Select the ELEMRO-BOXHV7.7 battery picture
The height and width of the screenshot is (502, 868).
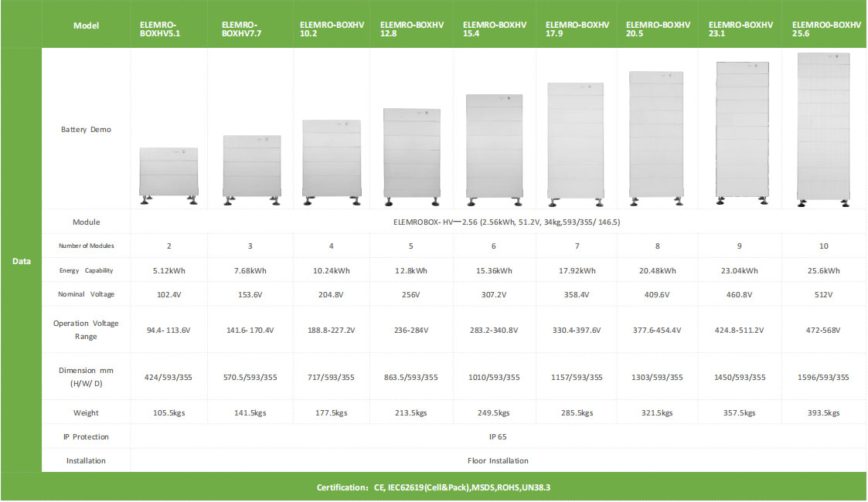point(251,169)
